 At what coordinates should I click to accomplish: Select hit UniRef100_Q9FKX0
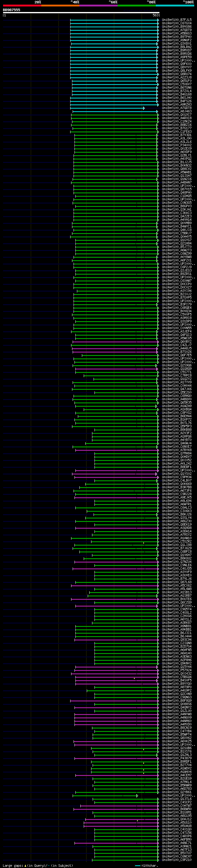pyautogui.click(x=177, y=64)
